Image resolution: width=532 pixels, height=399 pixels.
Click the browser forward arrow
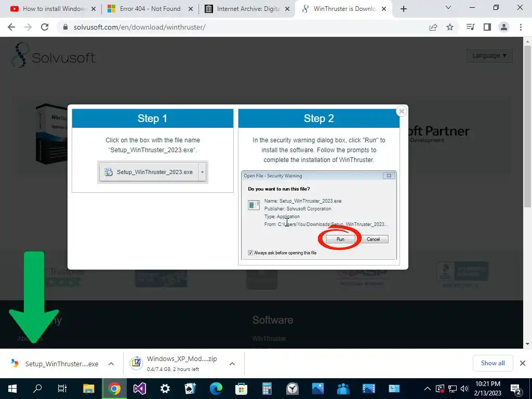tap(28, 27)
